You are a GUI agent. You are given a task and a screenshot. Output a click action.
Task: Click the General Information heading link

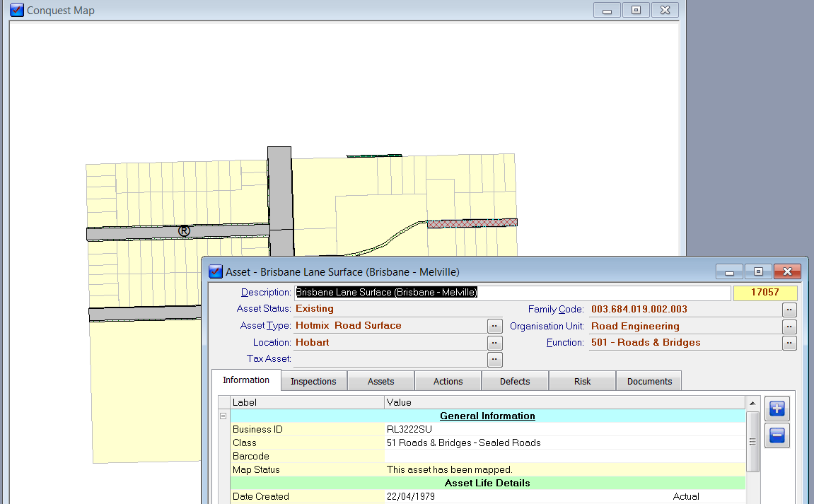pos(487,416)
